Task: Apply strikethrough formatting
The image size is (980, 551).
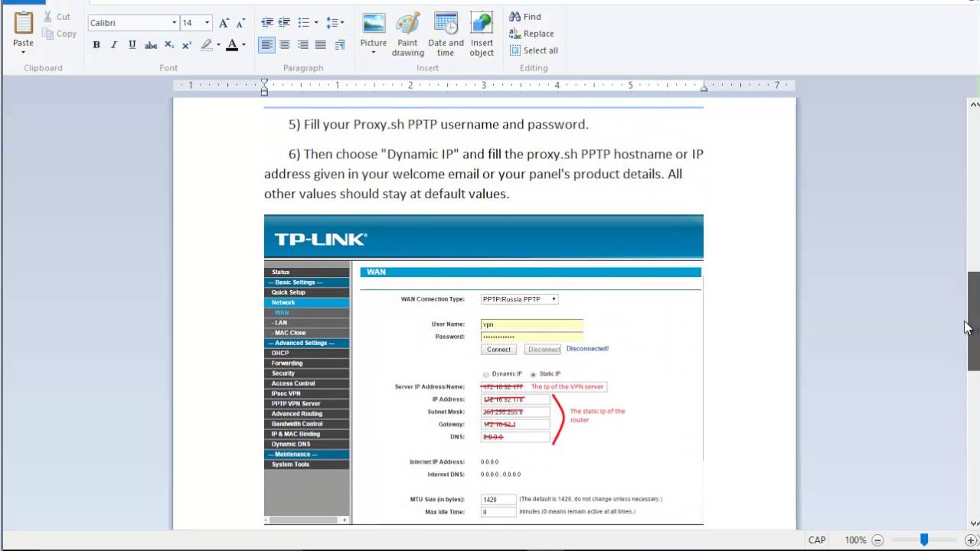Action: click(151, 45)
